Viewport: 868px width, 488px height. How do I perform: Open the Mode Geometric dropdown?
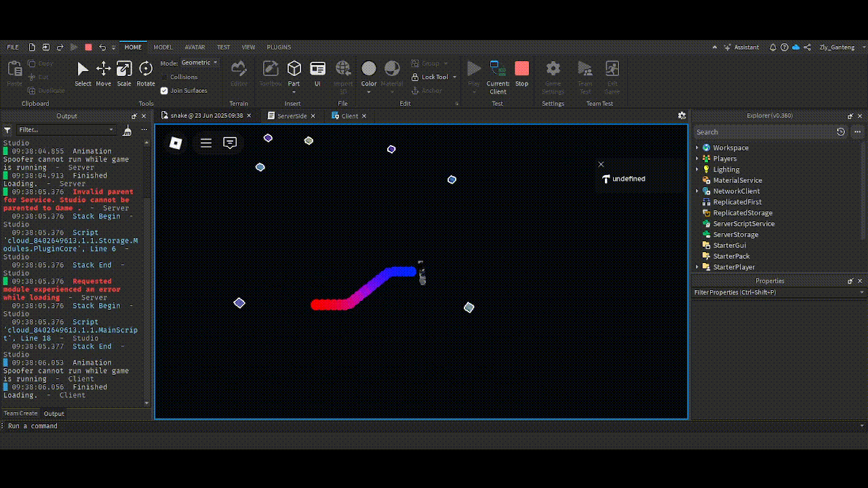pos(199,63)
